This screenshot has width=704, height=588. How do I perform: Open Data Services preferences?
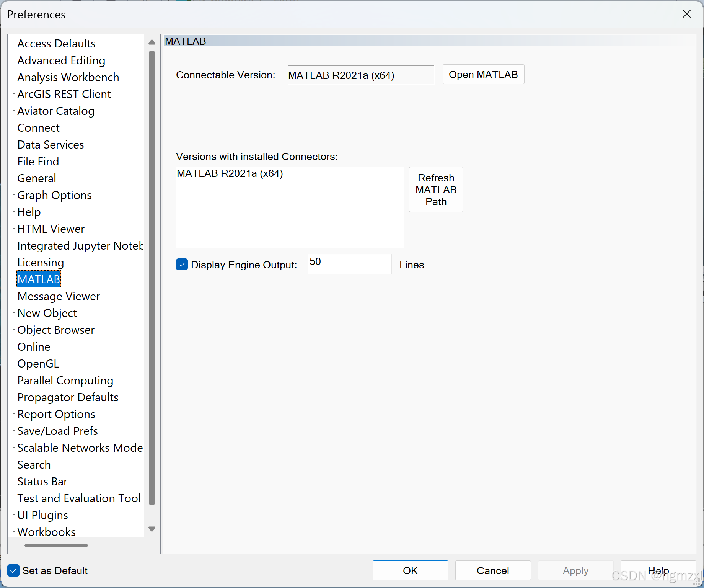[51, 145]
